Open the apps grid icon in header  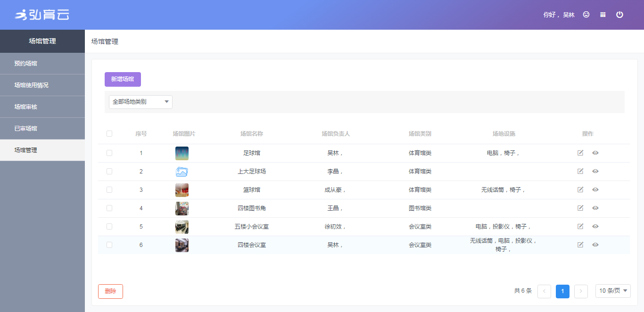[603, 15]
